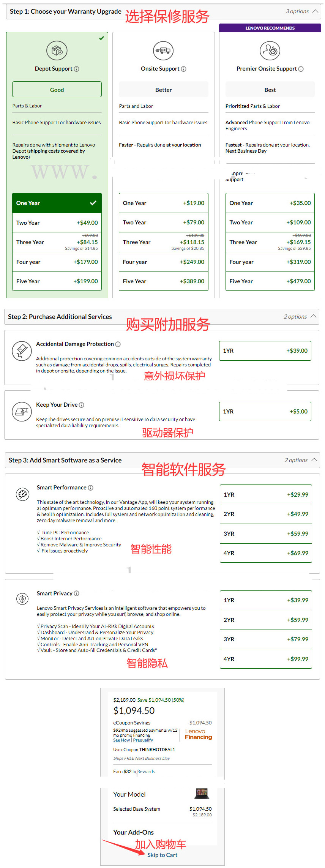
Task: Select Premier Onsite One Year +$35.00
Action: (270, 203)
